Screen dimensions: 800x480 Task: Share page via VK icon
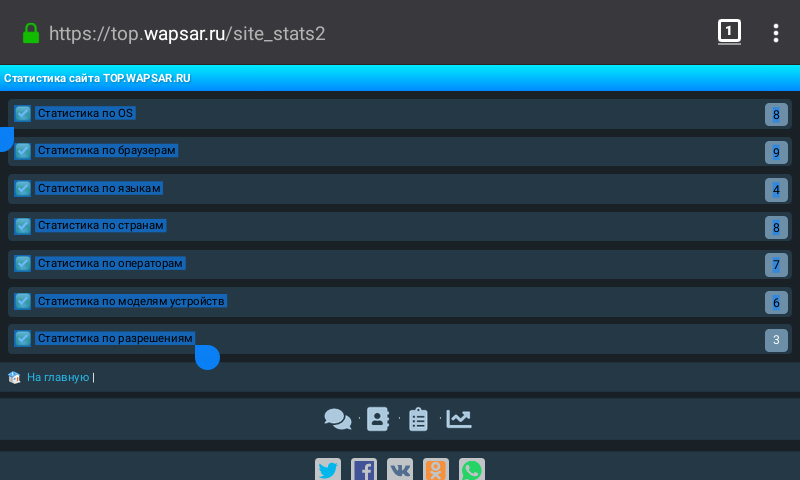[x=400, y=470]
